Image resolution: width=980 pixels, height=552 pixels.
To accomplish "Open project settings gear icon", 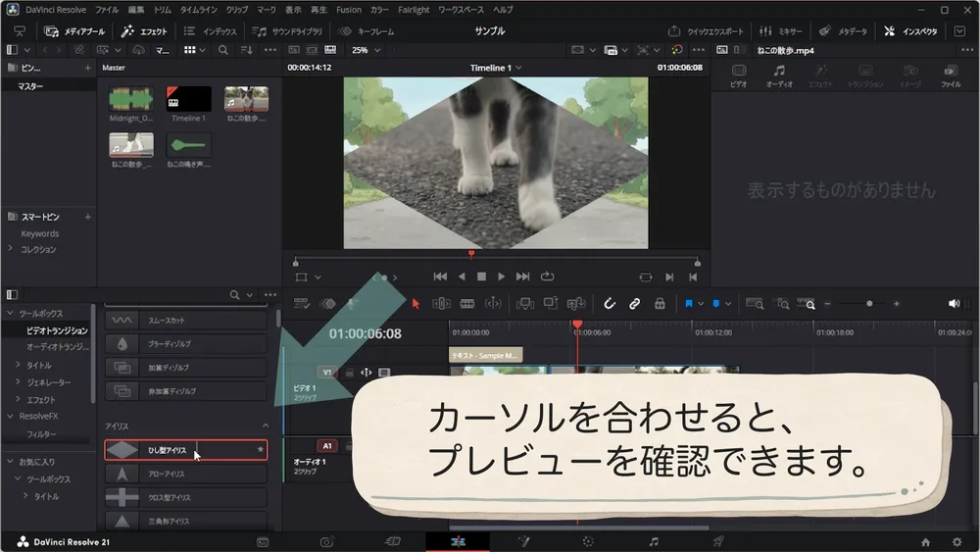I will [x=956, y=542].
